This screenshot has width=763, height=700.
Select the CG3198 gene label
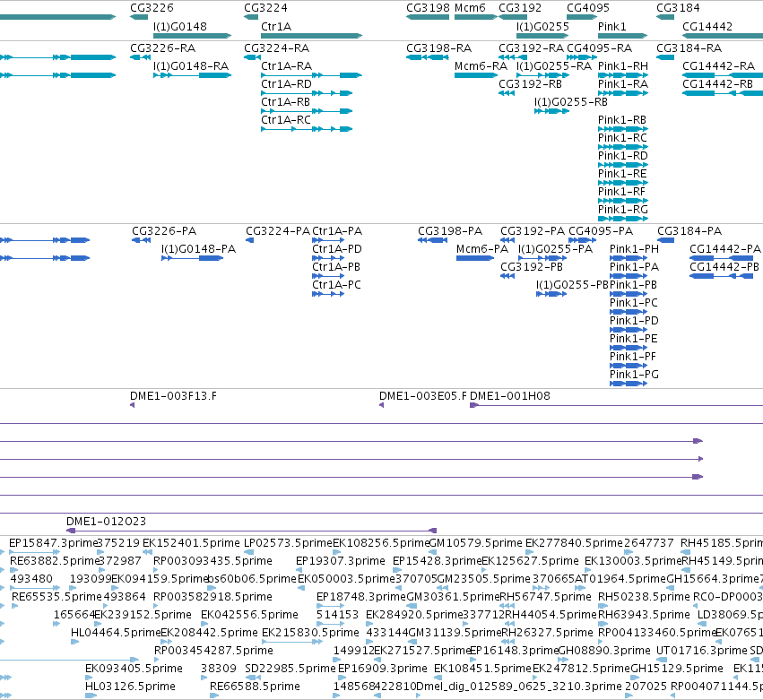click(429, 8)
